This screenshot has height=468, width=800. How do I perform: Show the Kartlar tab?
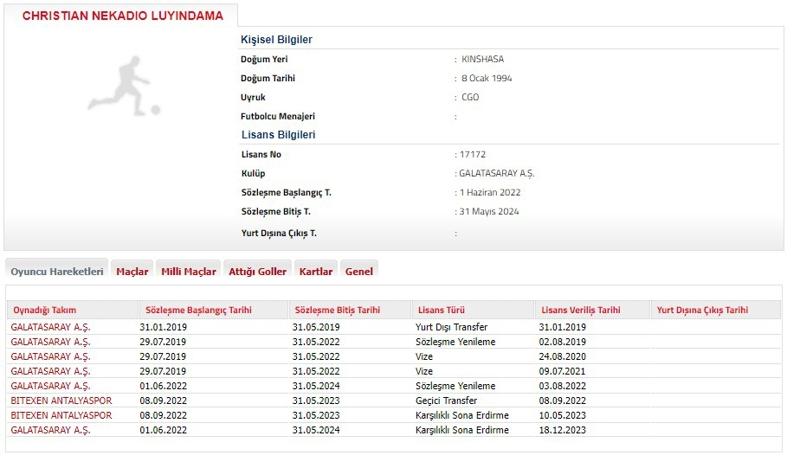click(316, 271)
